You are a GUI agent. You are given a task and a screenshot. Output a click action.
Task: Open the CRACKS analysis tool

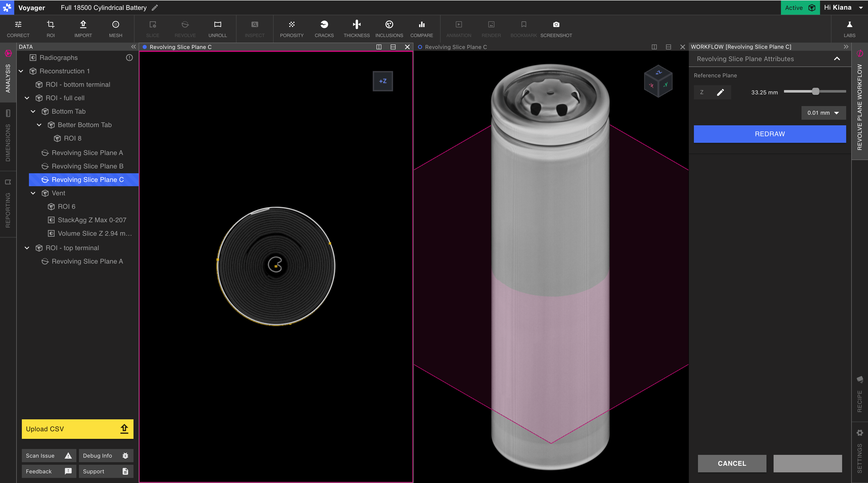[324, 29]
